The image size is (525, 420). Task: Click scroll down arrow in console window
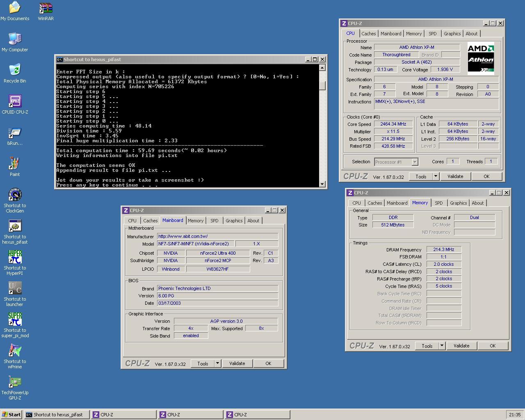[322, 184]
